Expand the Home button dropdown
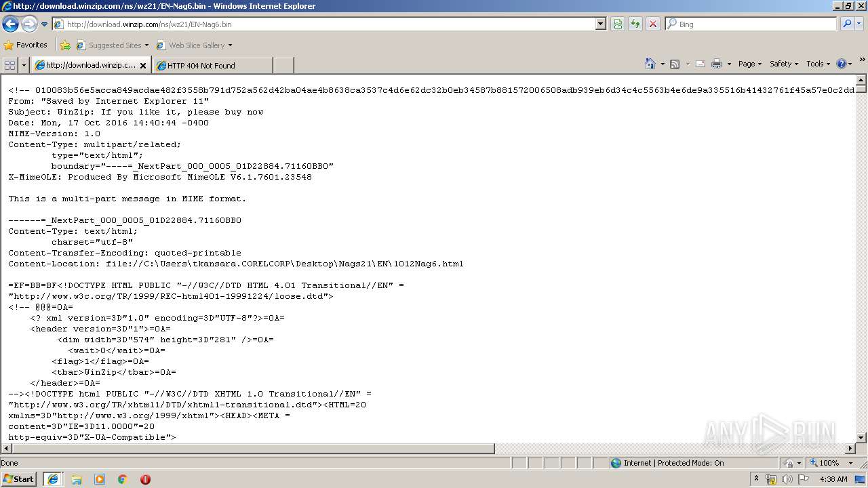The height and width of the screenshot is (488, 868). [x=663, y=64]
